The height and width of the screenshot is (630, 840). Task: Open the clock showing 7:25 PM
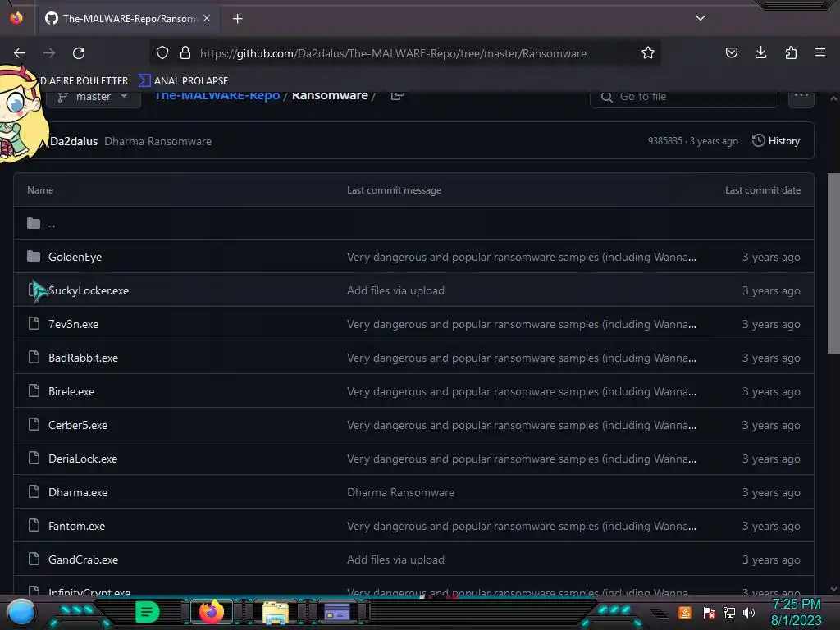coord(796,612)
